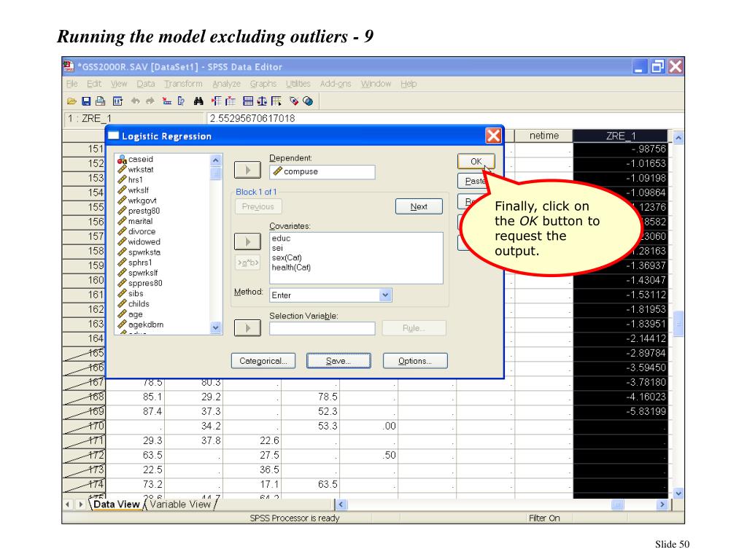This screenshot has width=747, height=560.
Task: Click the Open File toolbar icon
Action: (71, 101)
